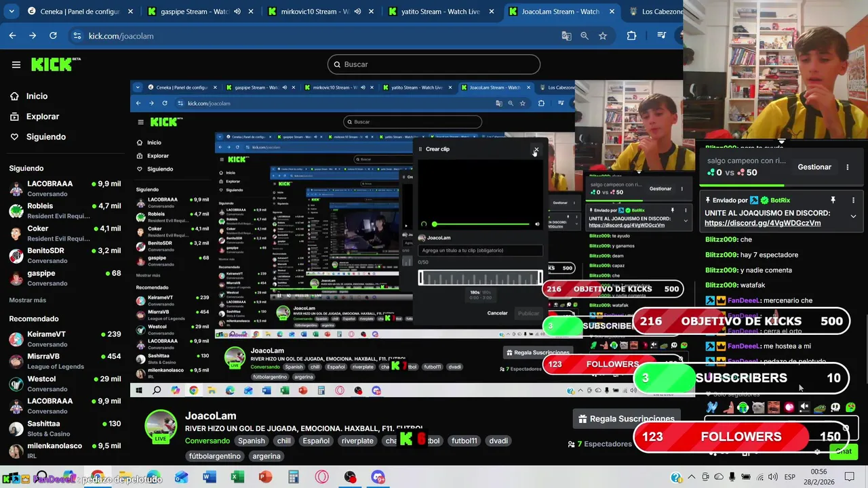The height and width of the screenshot is (488, 868).
Task: Click the clip timeline strip in streamed Crear clip dialog
Action: click(x=480, y=278)
